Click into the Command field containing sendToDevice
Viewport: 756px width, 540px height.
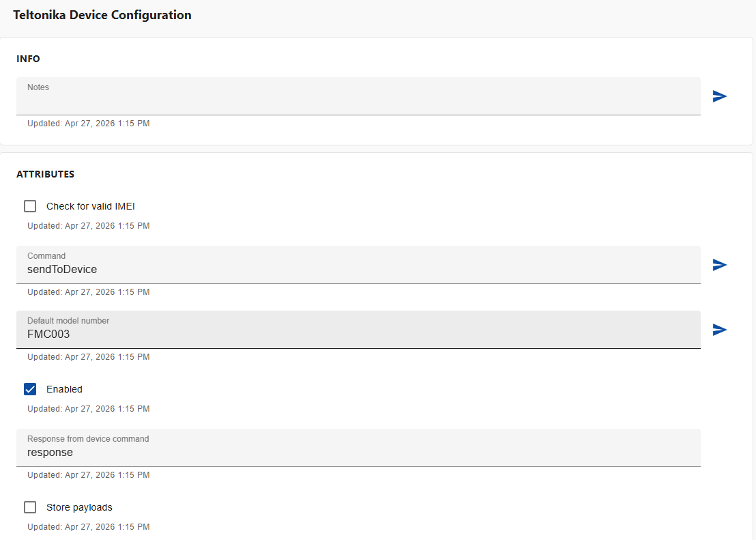358,269
